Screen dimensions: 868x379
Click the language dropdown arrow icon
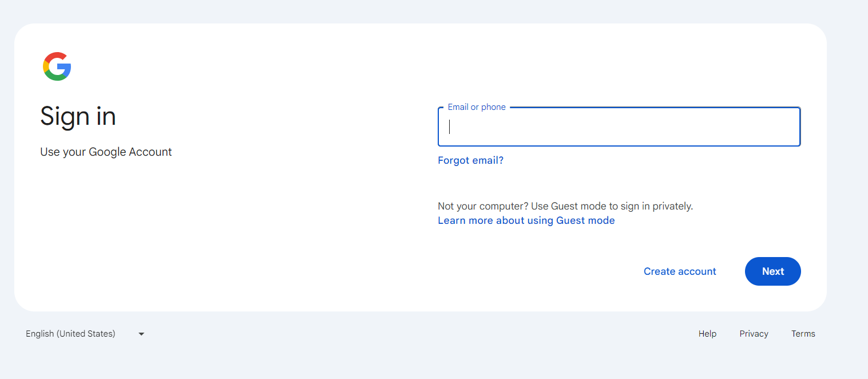click(141, 334)
